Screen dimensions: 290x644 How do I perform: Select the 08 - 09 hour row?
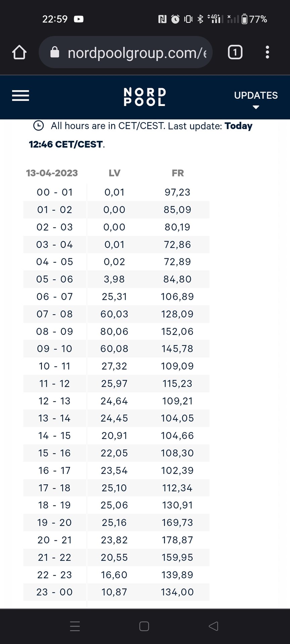55,331
